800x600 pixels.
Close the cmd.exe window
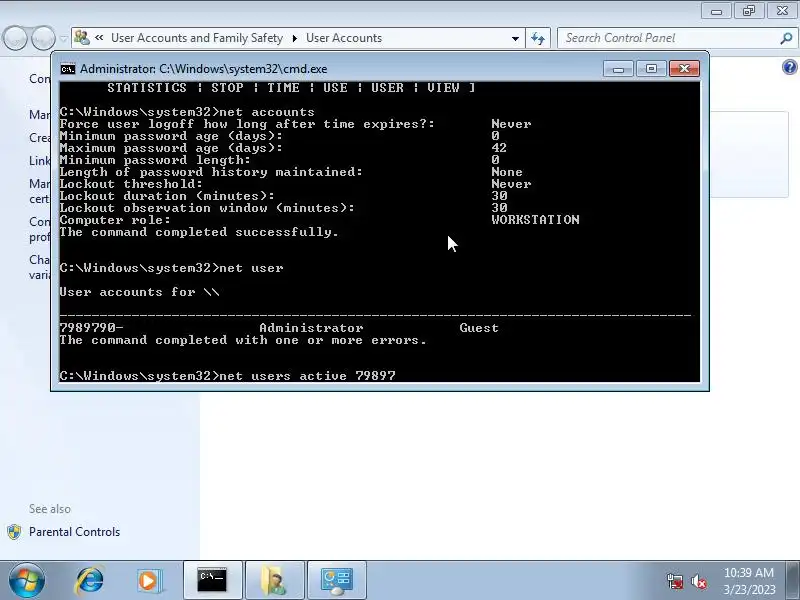pyautogui.click(x=684, y=69)
